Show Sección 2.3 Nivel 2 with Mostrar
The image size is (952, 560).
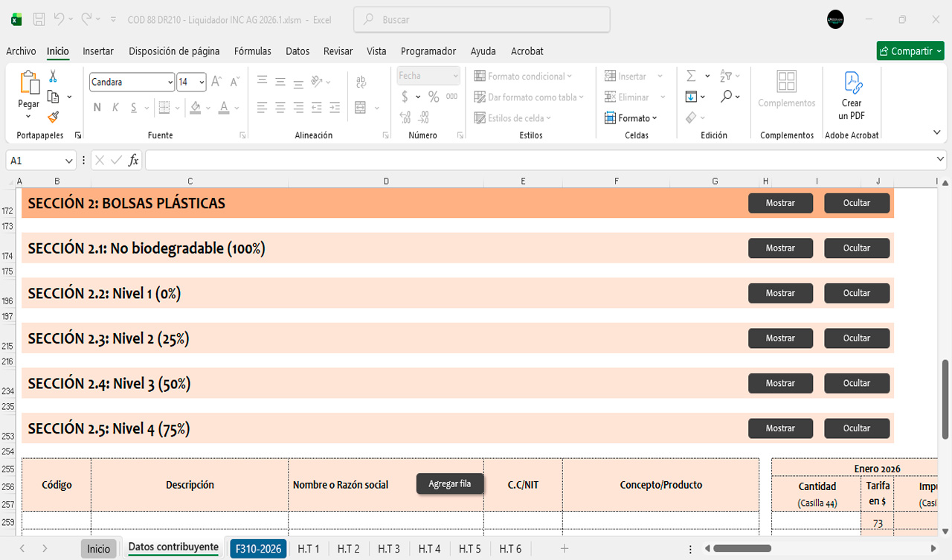(x=780, y=338)
